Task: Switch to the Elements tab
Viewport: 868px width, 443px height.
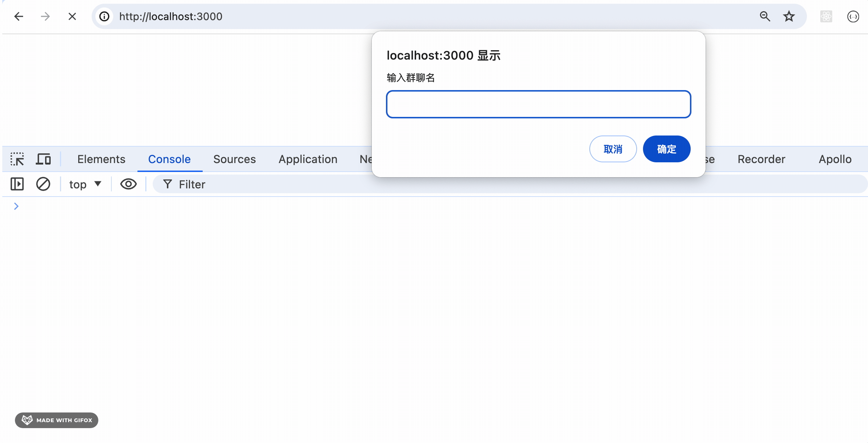Action: point(101,159)
